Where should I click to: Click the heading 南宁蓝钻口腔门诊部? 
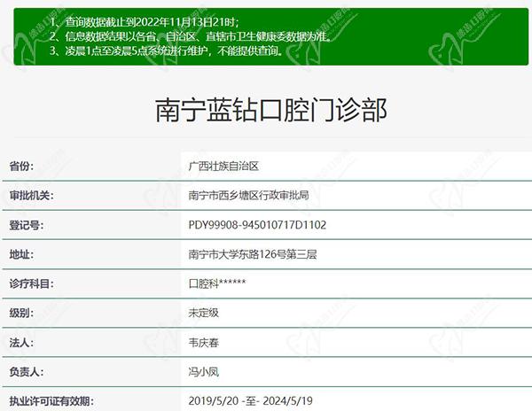click(x=271, y=110)
